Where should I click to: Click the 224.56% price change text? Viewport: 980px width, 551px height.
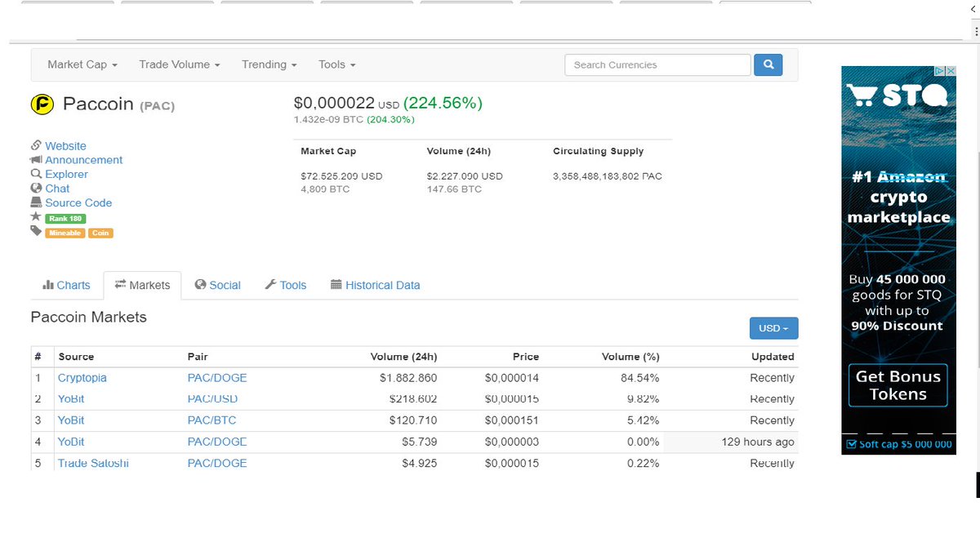tap(443, 104)
